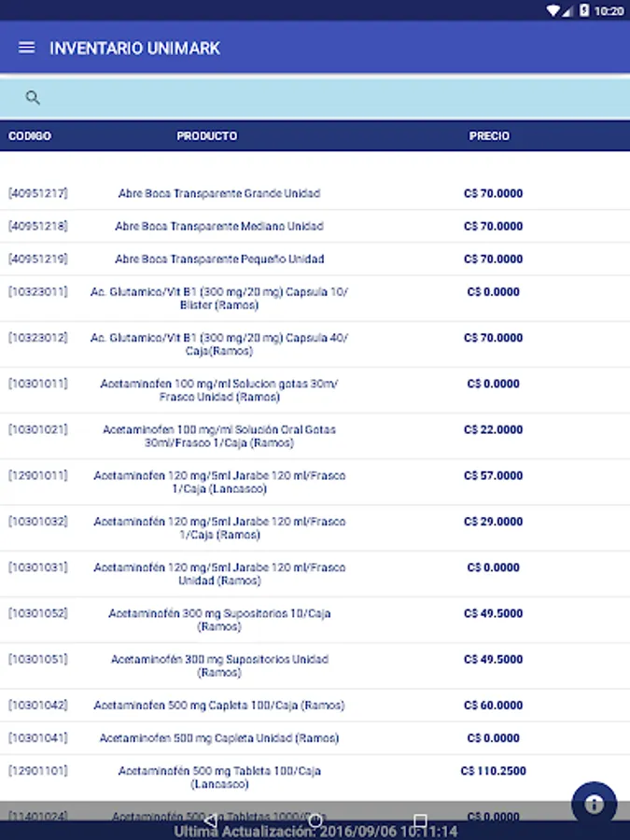This screenshot has width=630, height=840.
Task: Open Acetaminofen Solución Oral Gotas 1/Caja
Action: [219, 436]
